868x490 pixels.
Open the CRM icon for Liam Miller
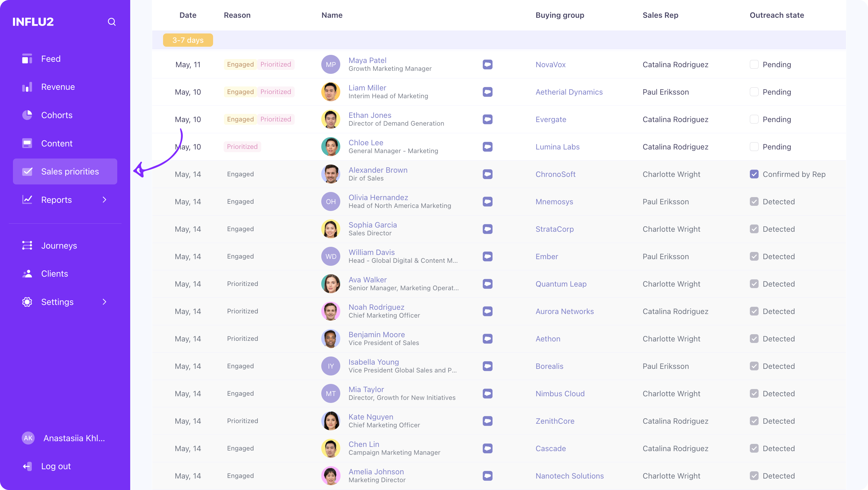[x=487, y=92]
